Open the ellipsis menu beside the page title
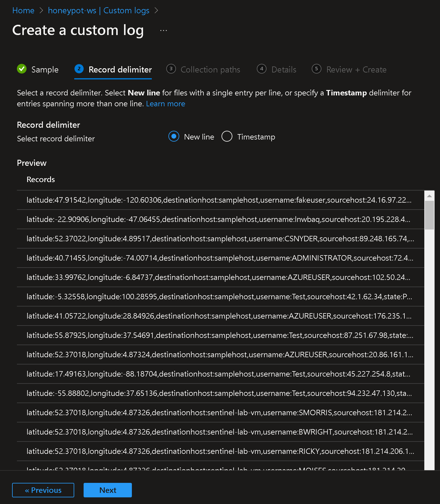Viewport: 440px width, 504px height. 163,30
